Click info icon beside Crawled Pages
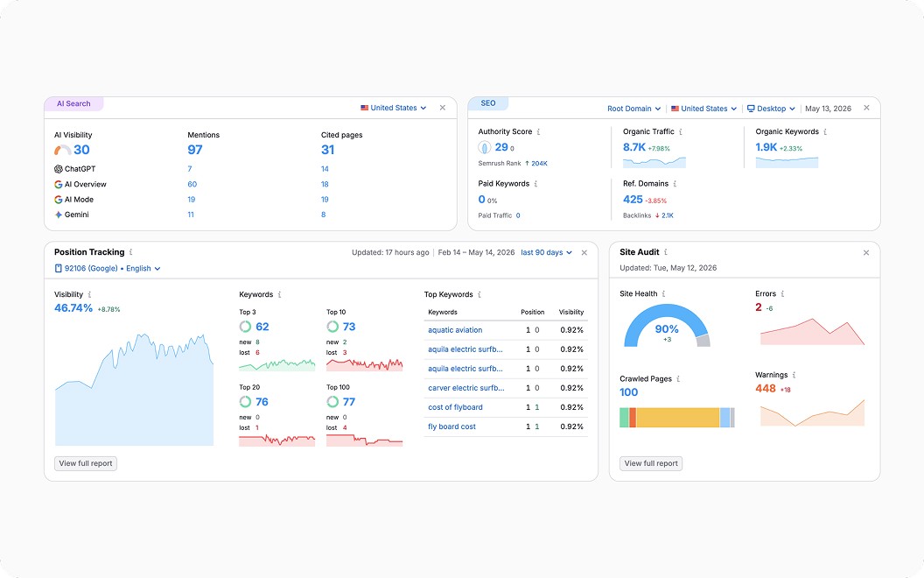 coord(678,378)
